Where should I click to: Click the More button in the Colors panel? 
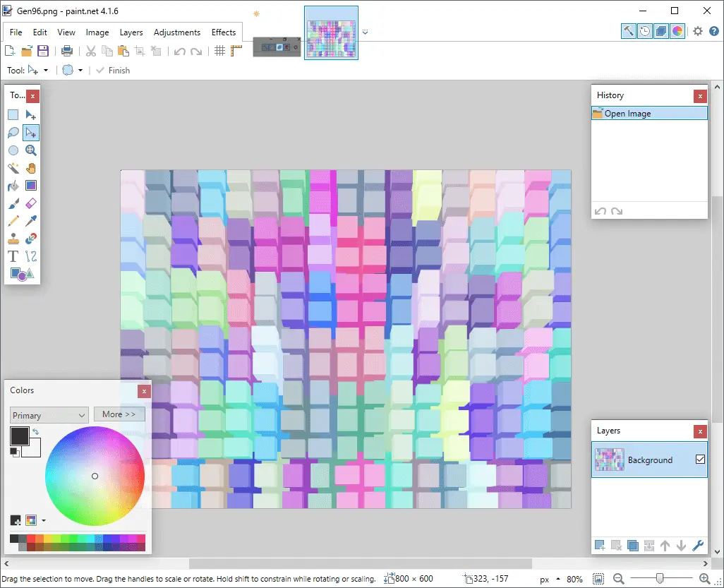click(x=119, y=414)
